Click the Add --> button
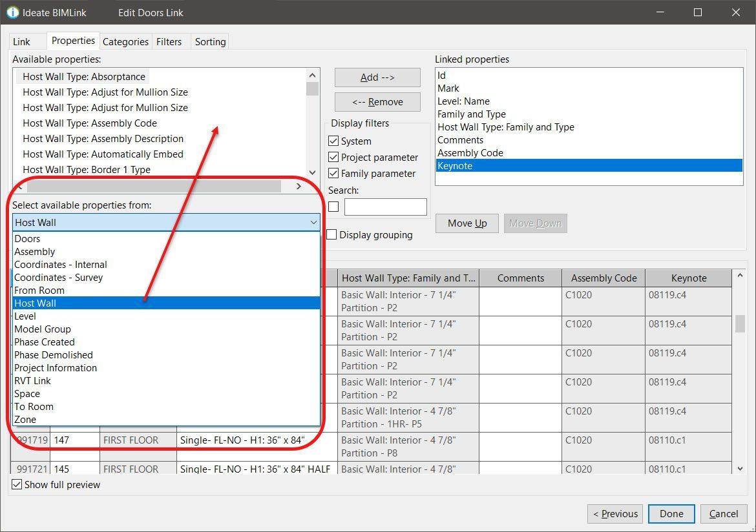The height and width of the screenshot is (532, 756). (x=377, y=77)
